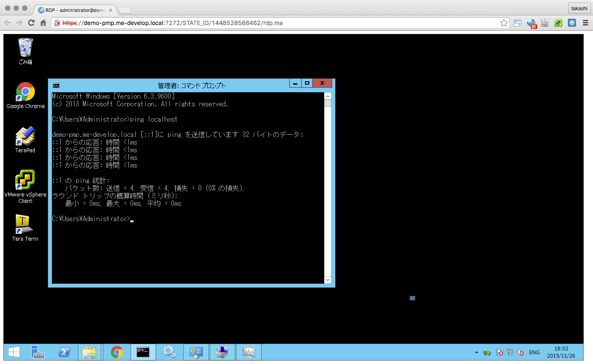Open the performance monitor taskbar icon

tap(249, 352)
